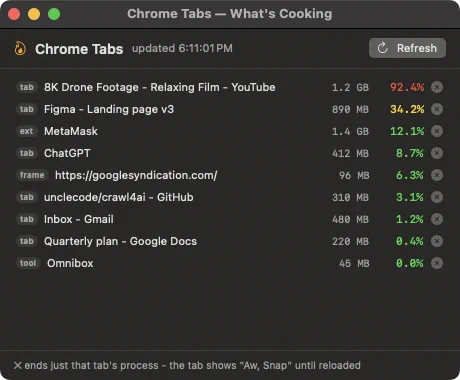The height and width of the screenshot is (380, 460).
Task: Terminate the Quarterly plan Google Docs tab
Action: (x=437, y=241)
